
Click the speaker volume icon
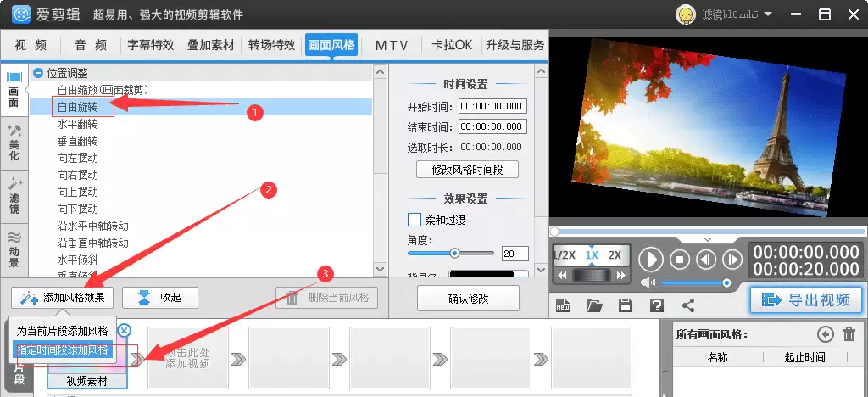click(x=648, y=283)
